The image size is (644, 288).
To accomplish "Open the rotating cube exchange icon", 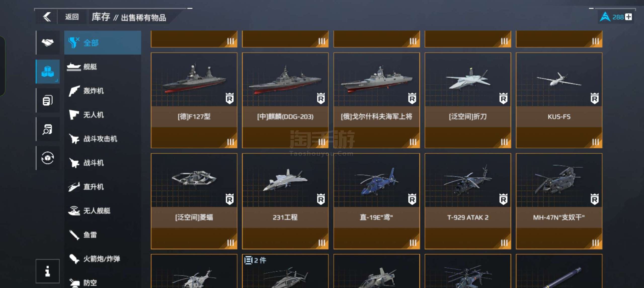I will pyautogui.click(x=48, y=158).
